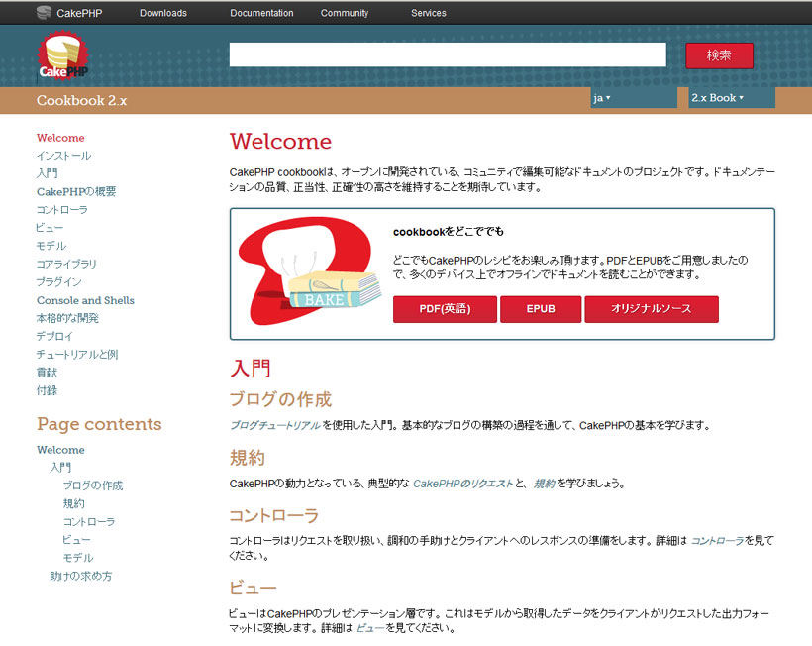Click the red CakePHP cake logo

point(63,55)
